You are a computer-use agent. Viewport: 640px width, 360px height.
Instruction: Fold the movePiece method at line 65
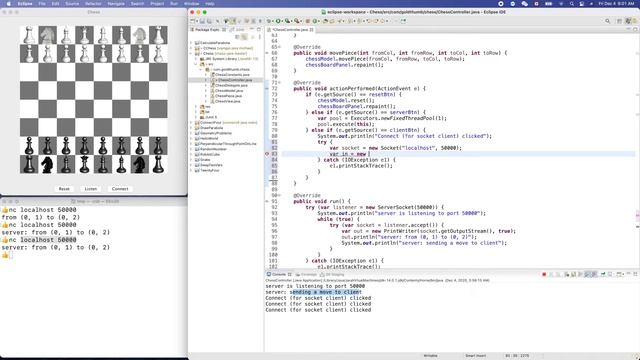point(280,47)
